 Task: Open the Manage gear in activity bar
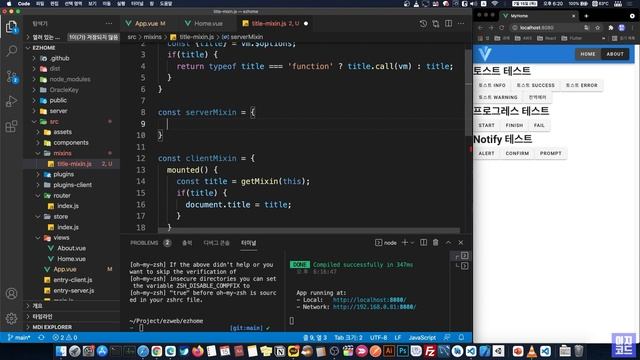(11, 318)
